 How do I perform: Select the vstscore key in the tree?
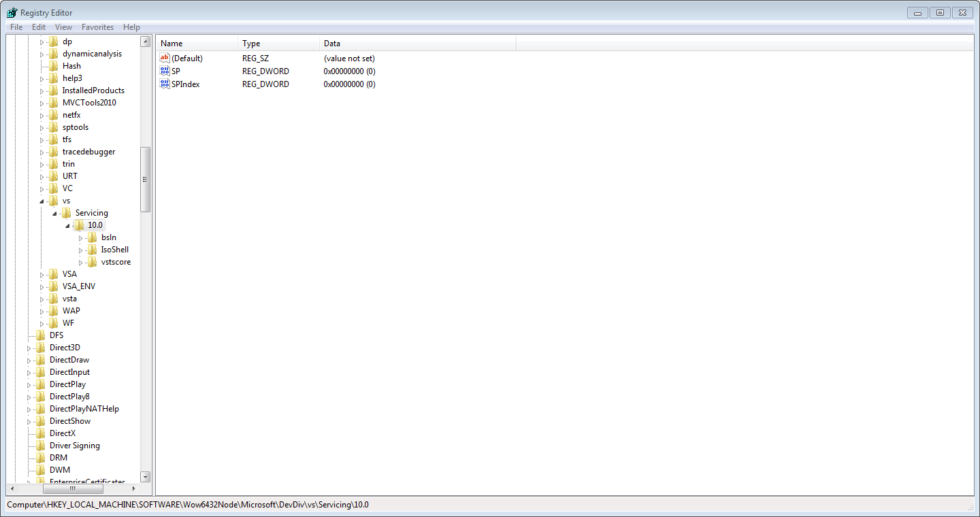[114, 261]
